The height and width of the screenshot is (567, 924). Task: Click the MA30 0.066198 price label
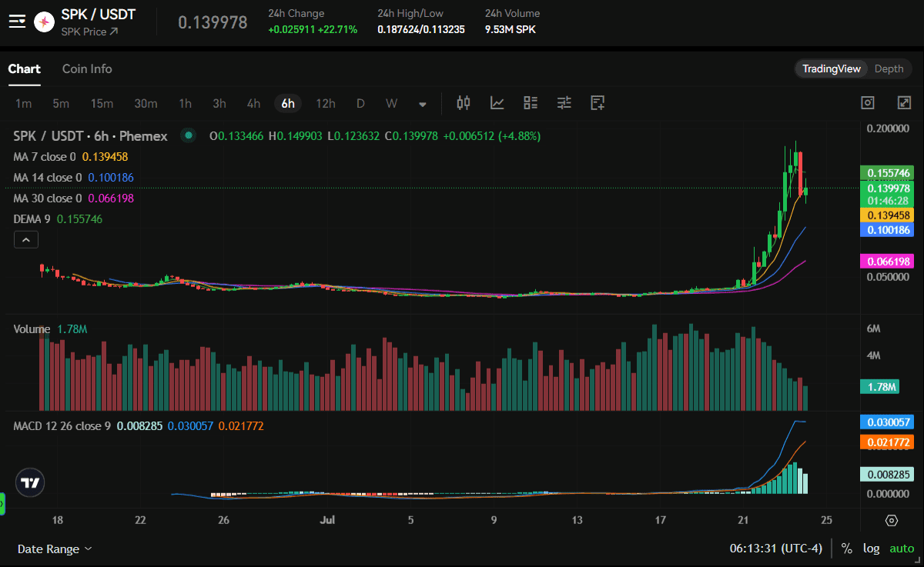(889, 262)
